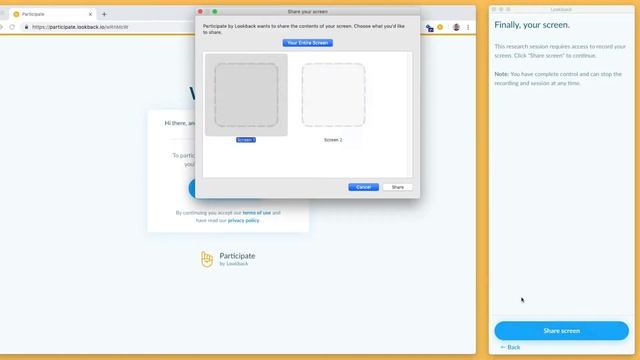640x360 pixels.
Task: Click the site lock icon in address bar
Action: click(26, 27)
